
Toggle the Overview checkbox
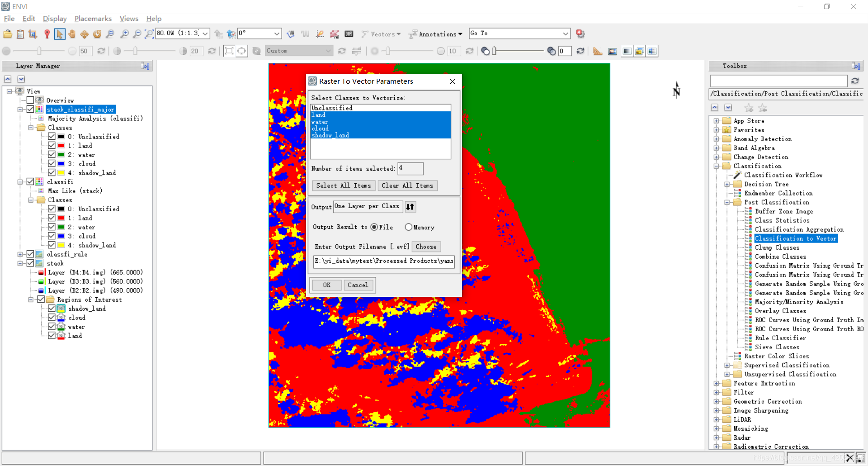point(30,100)
